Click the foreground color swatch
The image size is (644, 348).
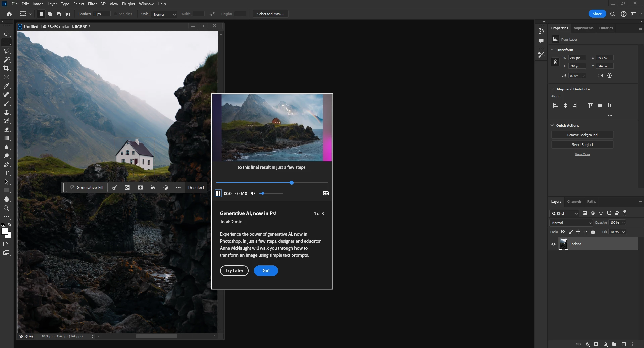pyautogui.click(x=5, y=231)
